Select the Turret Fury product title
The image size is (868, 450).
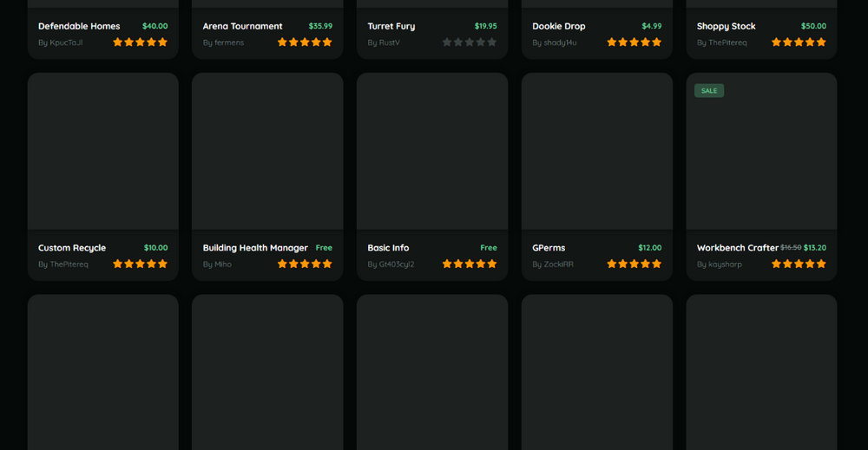tap(391, 26)
